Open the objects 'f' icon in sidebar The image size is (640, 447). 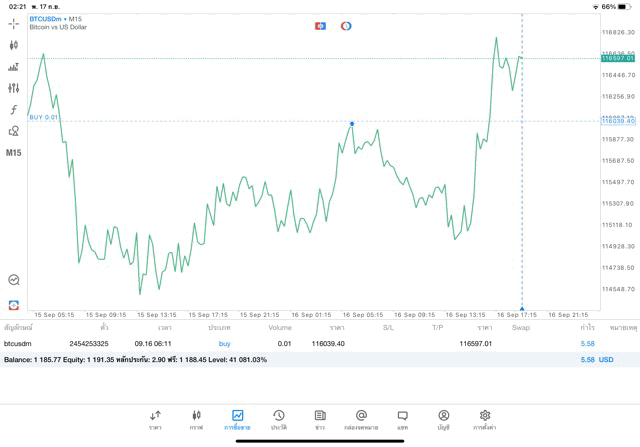(x=14, y=110)
